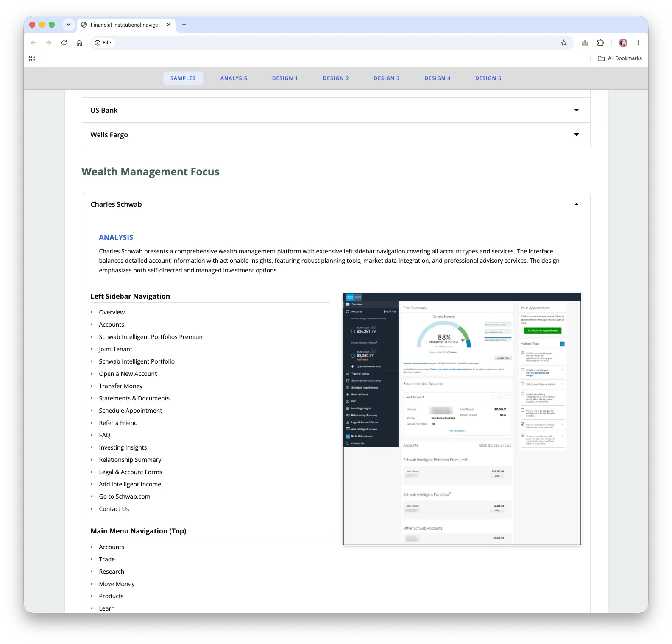
Task: Open a new browser tab with plus icon
Action: 184,25
